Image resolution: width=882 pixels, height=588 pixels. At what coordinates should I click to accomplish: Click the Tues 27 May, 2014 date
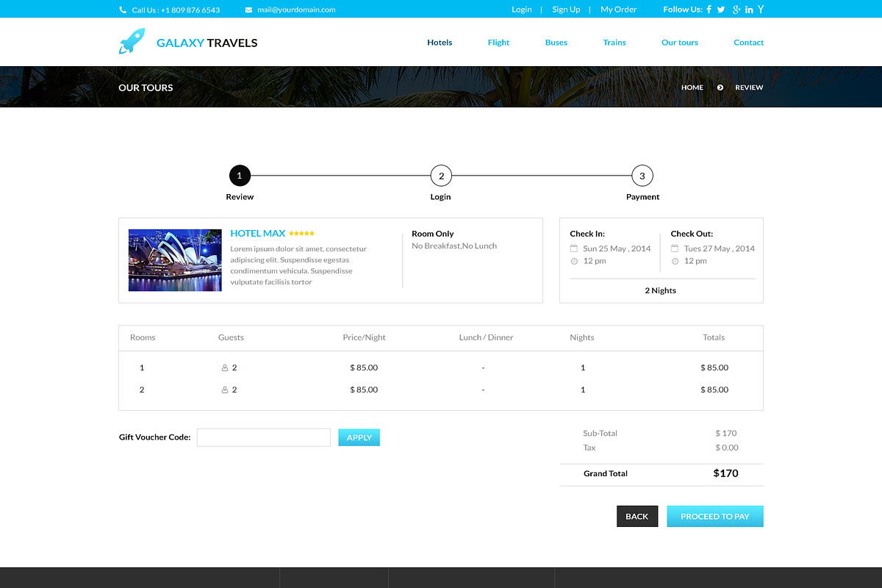tap(720, 248)
